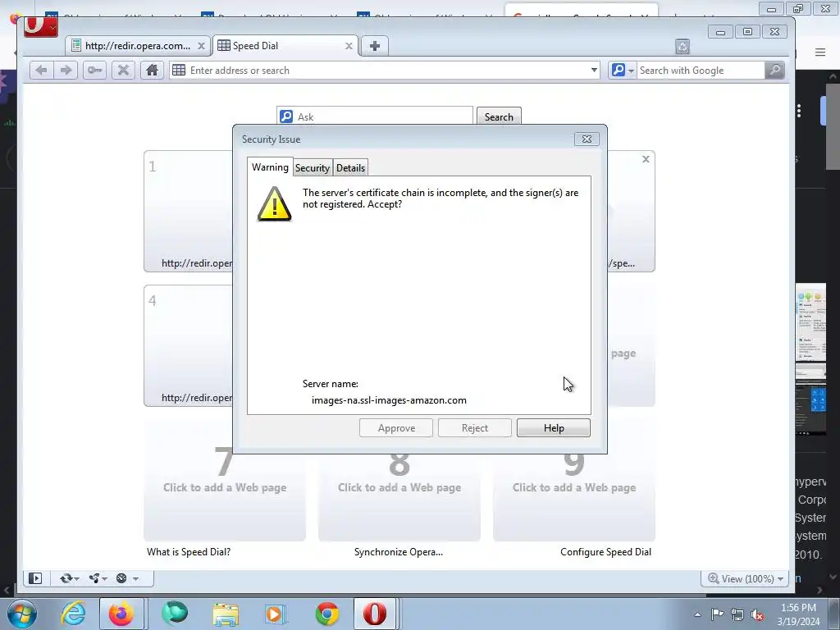The width and height of the screenshot is (840, 630).
Task: Open the volume icon in system tray
Action: point(757,614)
